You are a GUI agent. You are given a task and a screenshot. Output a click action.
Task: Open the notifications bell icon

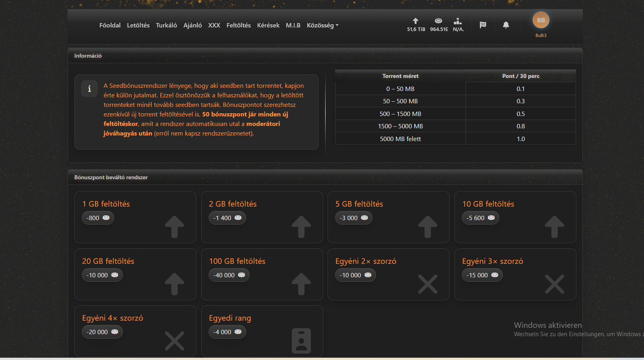coord(506,25)
